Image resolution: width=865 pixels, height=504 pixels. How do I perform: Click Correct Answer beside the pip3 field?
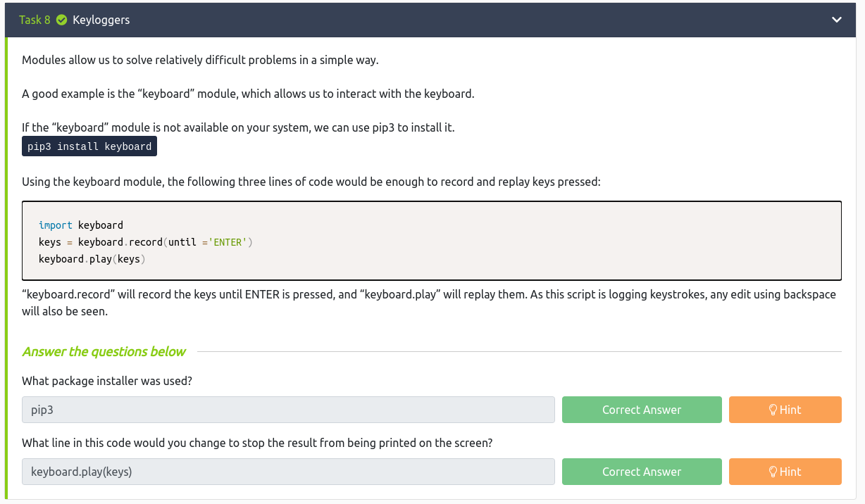641,410
